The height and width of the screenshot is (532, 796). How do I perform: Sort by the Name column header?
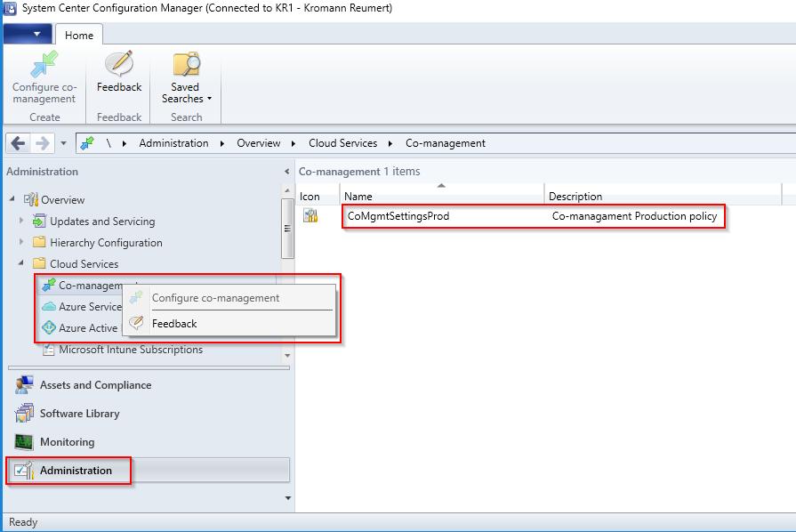tap(442, 196)
